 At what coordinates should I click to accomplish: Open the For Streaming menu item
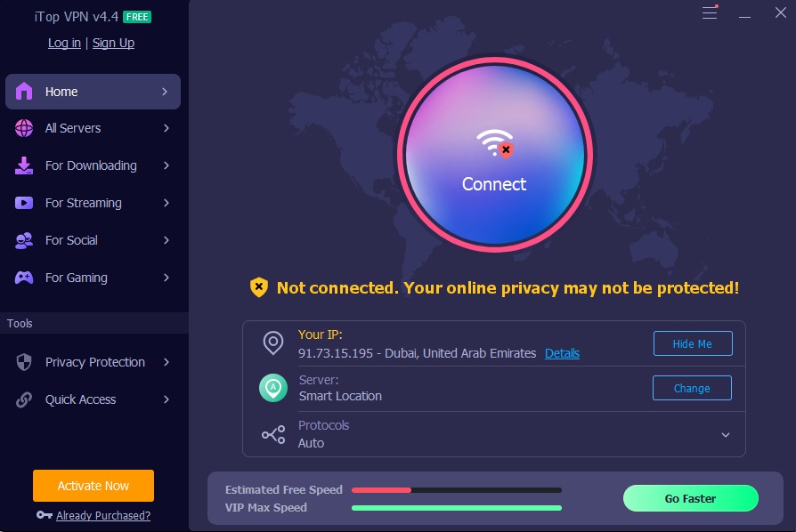coord(93,203)
